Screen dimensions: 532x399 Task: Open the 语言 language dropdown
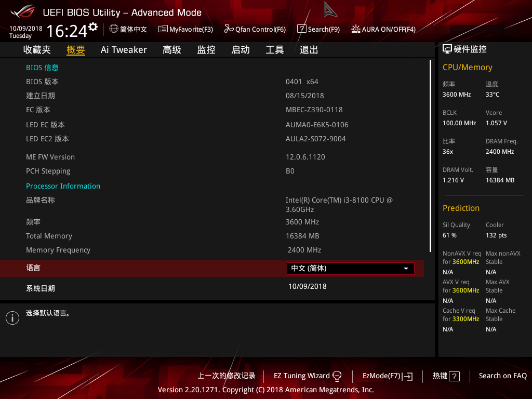pyautogui.click(x=350, y=268)
